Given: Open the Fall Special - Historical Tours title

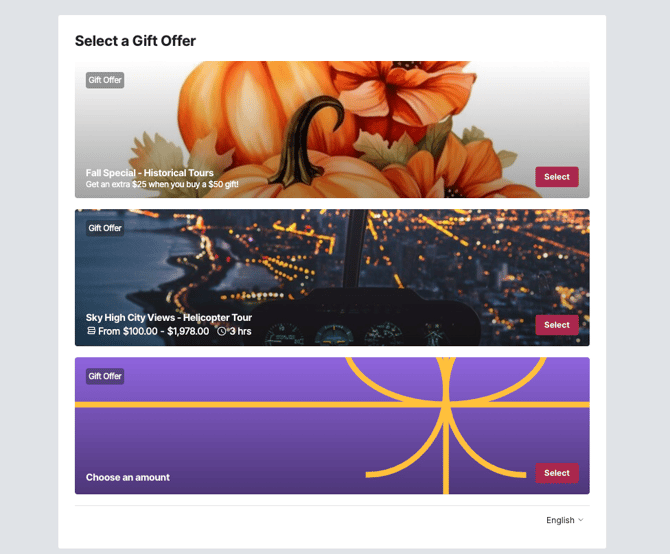Looking at the screenshot, I should [x=150, y=173].
